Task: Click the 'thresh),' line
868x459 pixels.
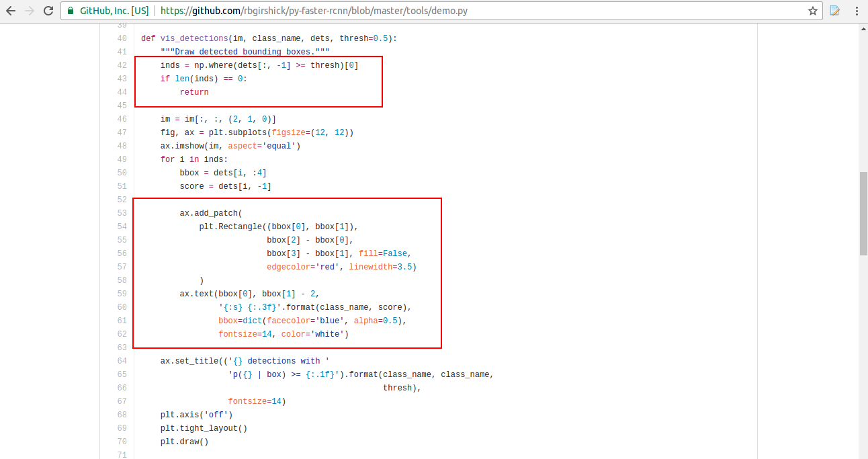Action: [x=402, y=388]
